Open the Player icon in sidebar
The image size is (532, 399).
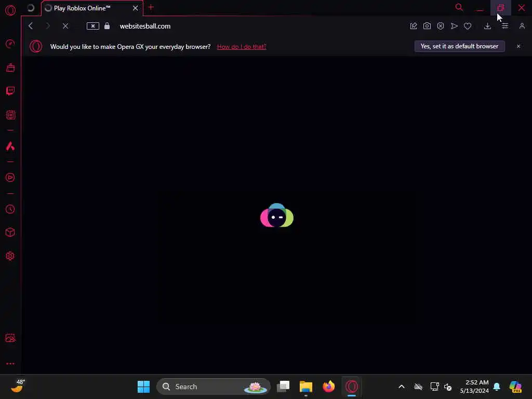click(x=10, y=178)
